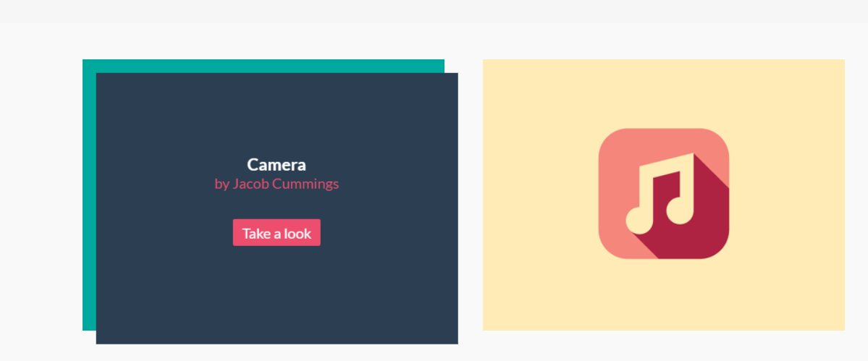The width and height of the screenshot is (868, 361).
Task: Click empty gap between the two cards
Action: pyautogui.click(x=470, y=195)
